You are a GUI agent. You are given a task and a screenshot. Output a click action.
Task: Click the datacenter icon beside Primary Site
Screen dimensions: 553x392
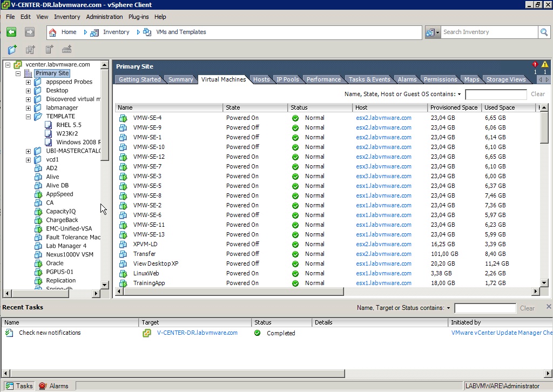[x=28, y=73]
